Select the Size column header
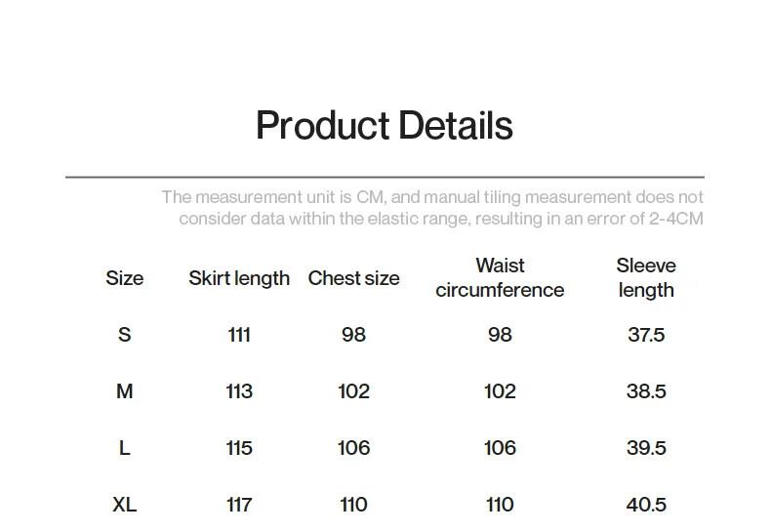The height and width of the screenshot is (532, 771). pyautogui.click(x=124, y=278)
